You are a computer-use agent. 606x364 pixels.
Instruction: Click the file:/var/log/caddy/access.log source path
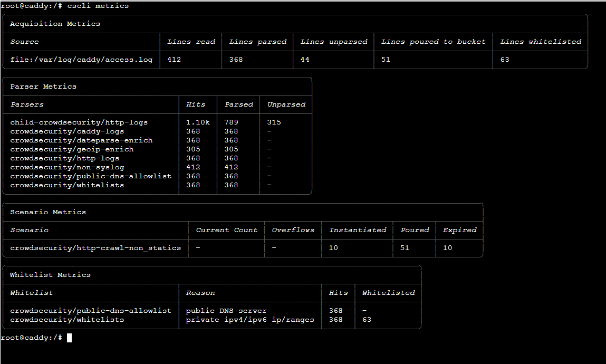point(81,60)
